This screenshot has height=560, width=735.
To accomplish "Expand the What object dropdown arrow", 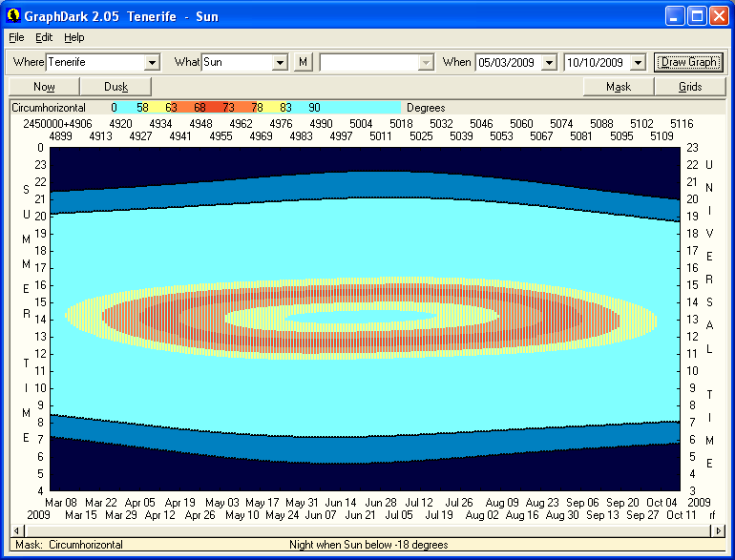I will (280, 62).
